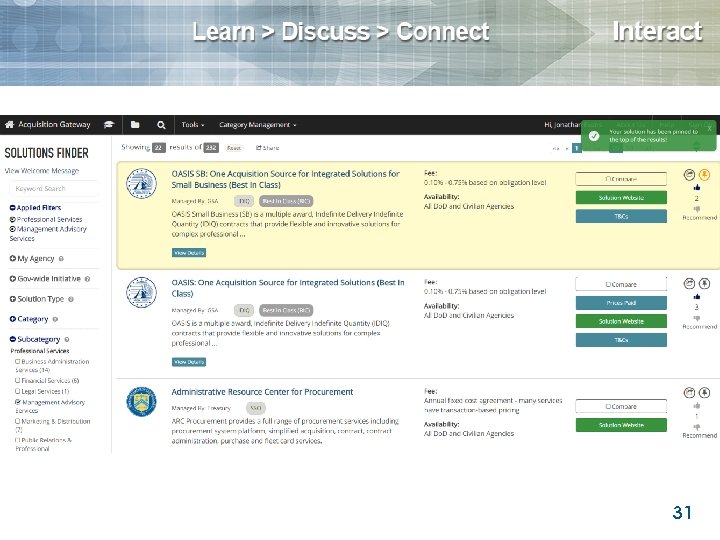
Task: Collapse the Subcategory filter
Action: (x=12, y=339)
